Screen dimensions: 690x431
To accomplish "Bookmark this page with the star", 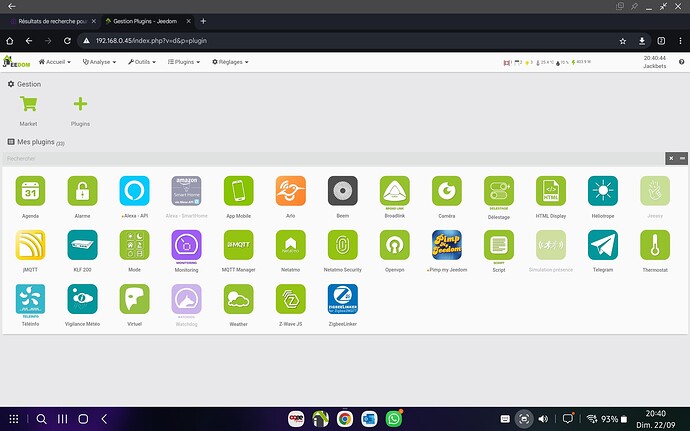I will pos(623,41).
